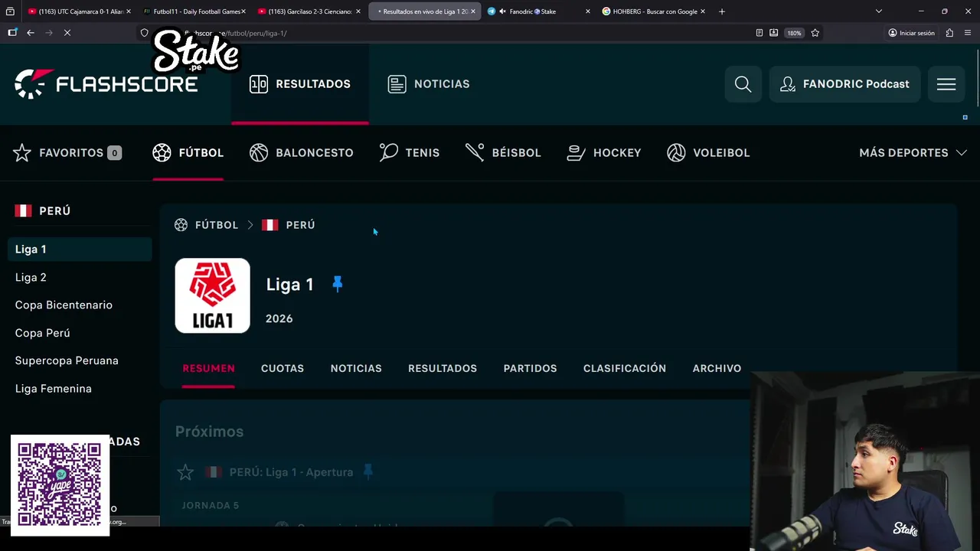Switch to the RESULTADOS league tab
980x551 pixels.
(443, 368)
